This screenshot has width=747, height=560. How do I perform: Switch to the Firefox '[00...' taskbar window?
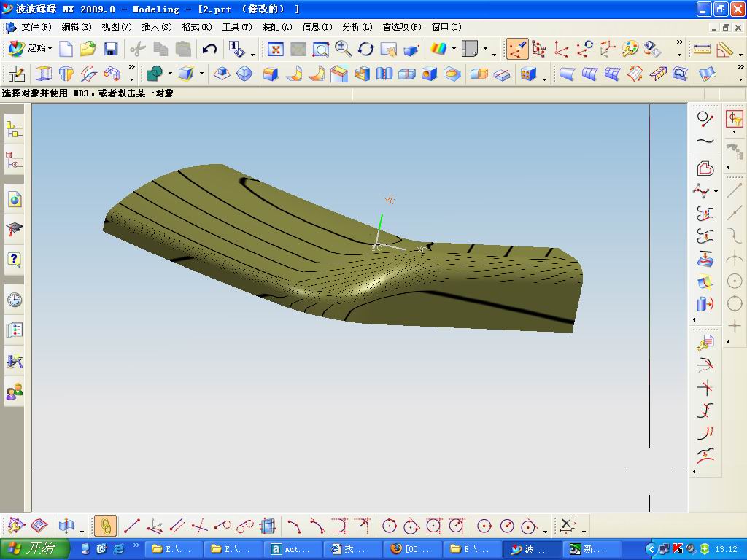tap(413, 549)
